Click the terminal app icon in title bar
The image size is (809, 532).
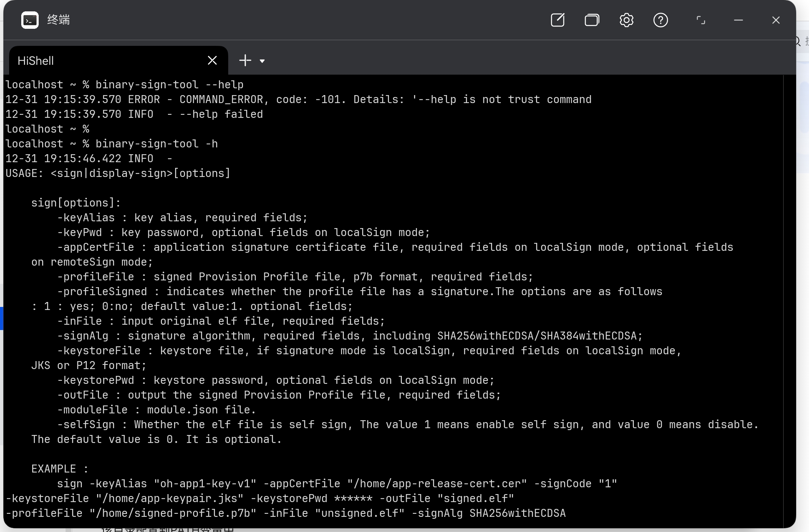pos(30,20)
